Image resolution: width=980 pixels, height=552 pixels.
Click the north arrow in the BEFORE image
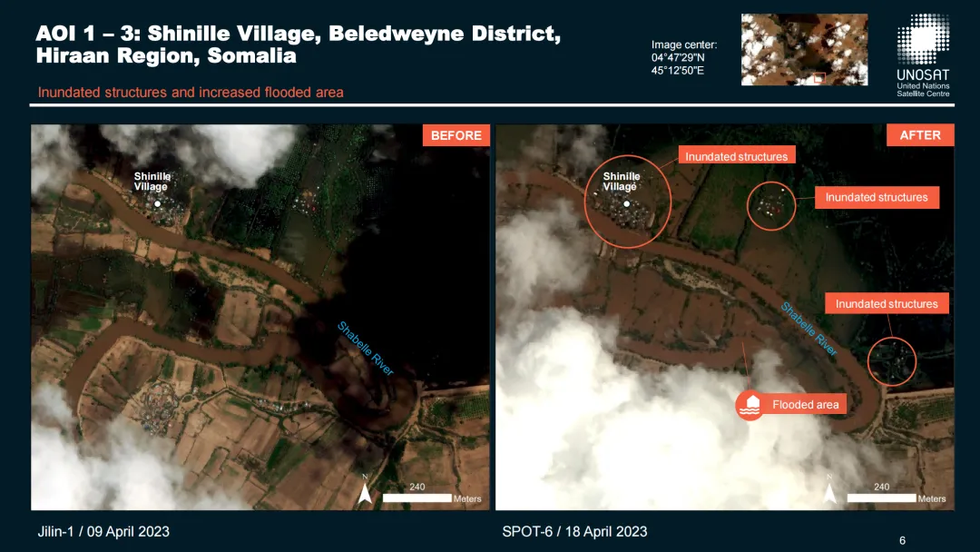tap(365, 489)
